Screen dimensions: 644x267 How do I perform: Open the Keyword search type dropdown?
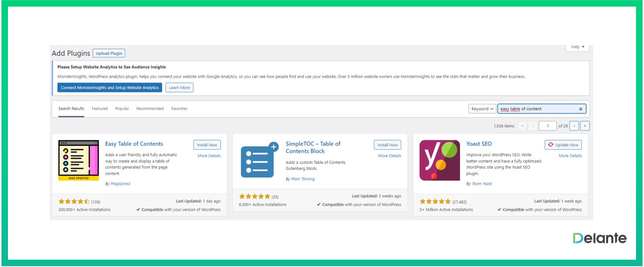pos(482,109)
